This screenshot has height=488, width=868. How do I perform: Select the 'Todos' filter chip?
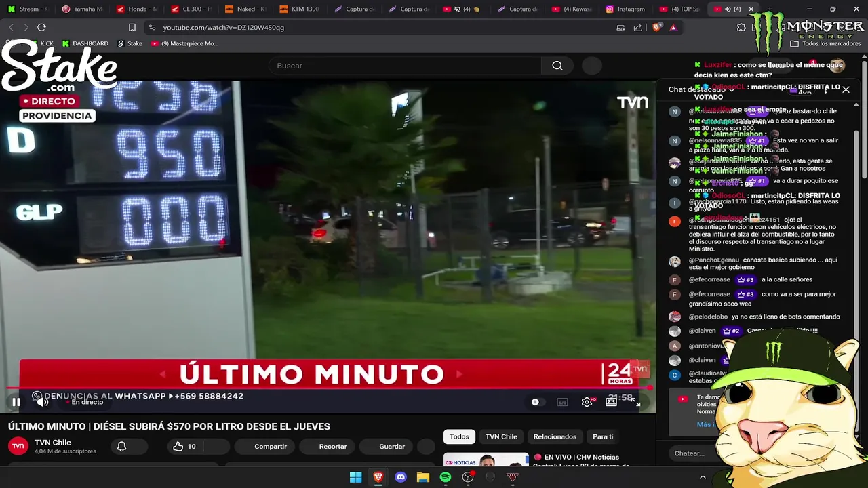[459, 436]
